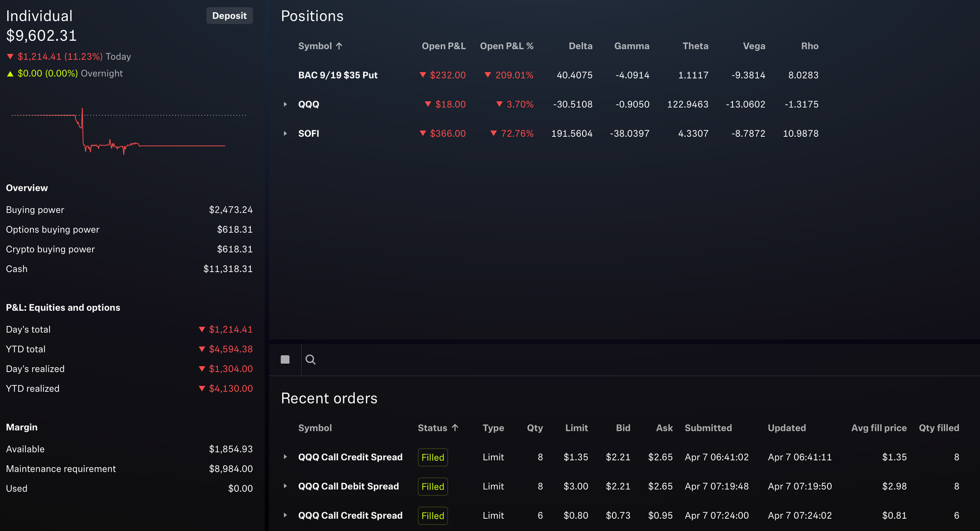The image size is (980, 531).
Task: Click the Individual account title
Action: [39, 16]
